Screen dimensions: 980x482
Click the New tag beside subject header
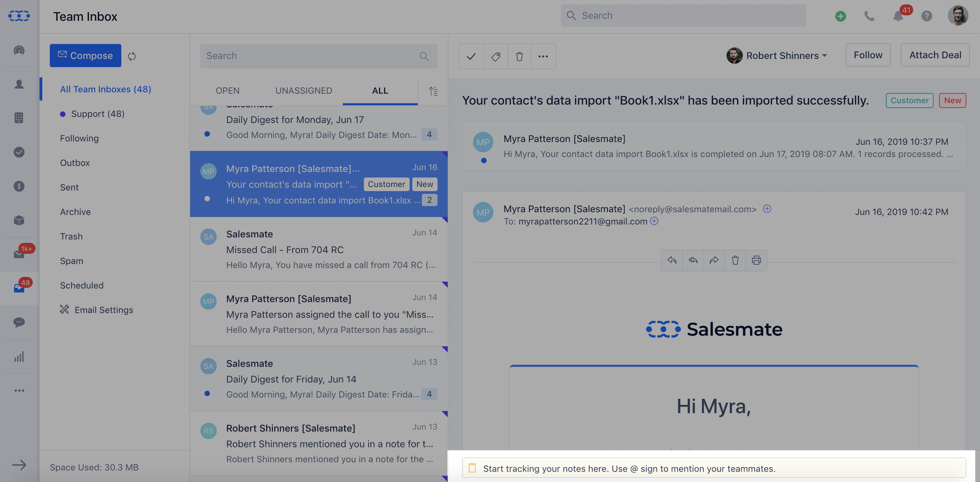click(x=952, y=100)
